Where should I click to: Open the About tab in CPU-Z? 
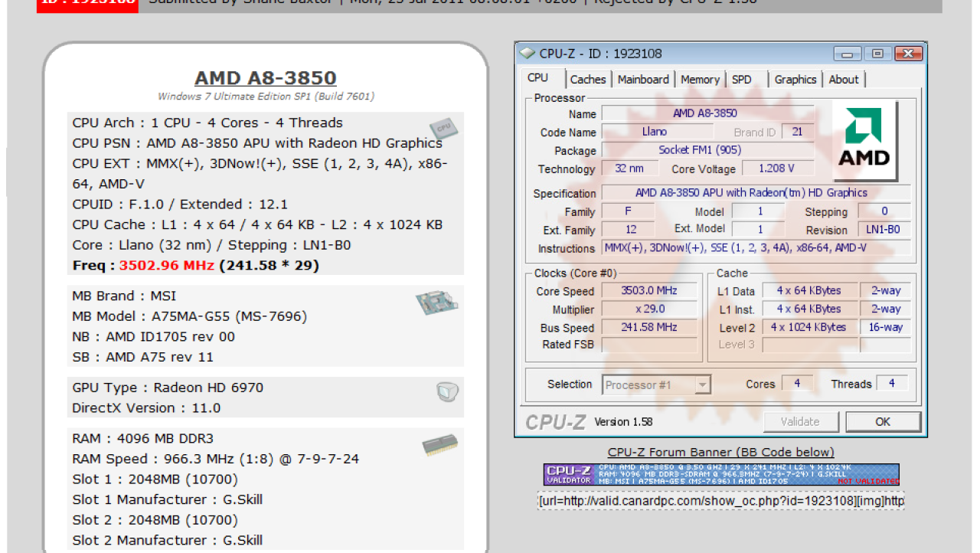pos(844,79)
